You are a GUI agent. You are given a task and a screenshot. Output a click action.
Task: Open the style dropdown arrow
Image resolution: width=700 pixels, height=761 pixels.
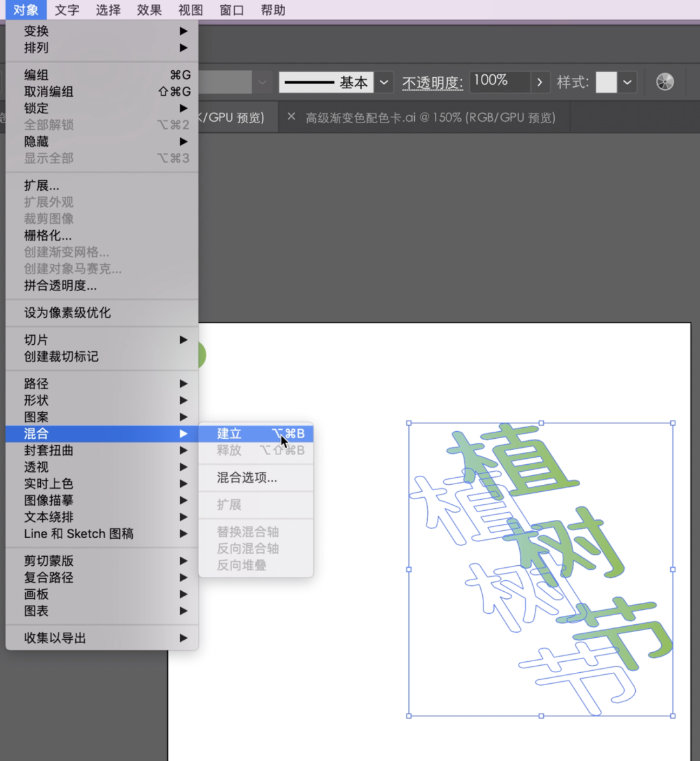pos(627,82)
